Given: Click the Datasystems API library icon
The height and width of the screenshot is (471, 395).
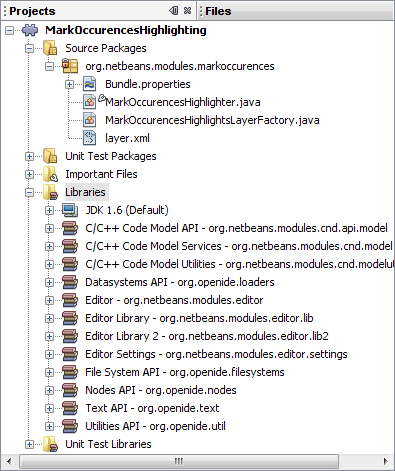Looking at the screenshot, I should [x=70, y=282].
